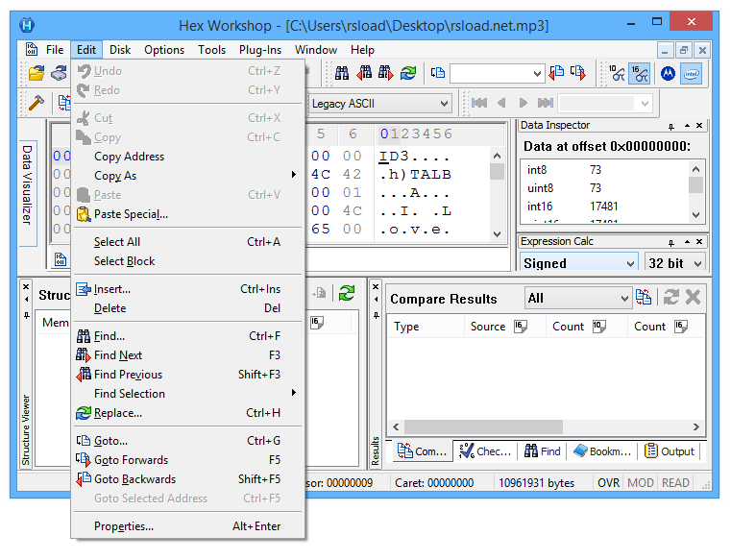Choose Properties from Edit menu

(x=187, y=526)
